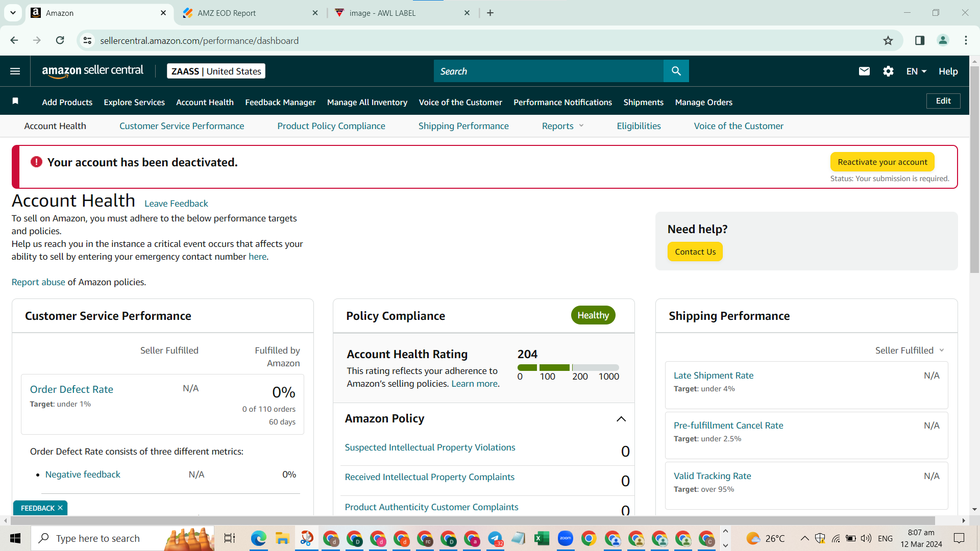Open the Voice of the Customer sub-tab
This screenshot has width=980, height=551.
point(739,126)
